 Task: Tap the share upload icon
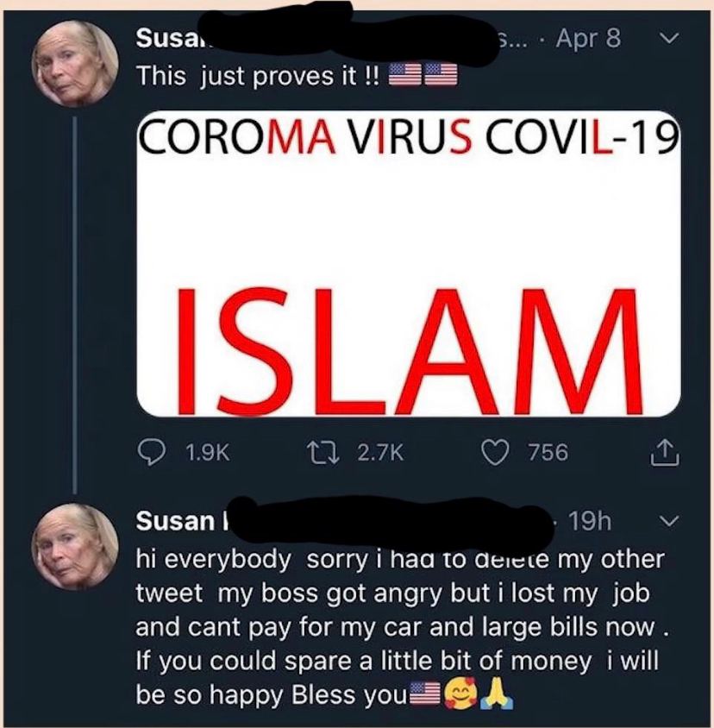pyautogui.click(x=665, y=453)
